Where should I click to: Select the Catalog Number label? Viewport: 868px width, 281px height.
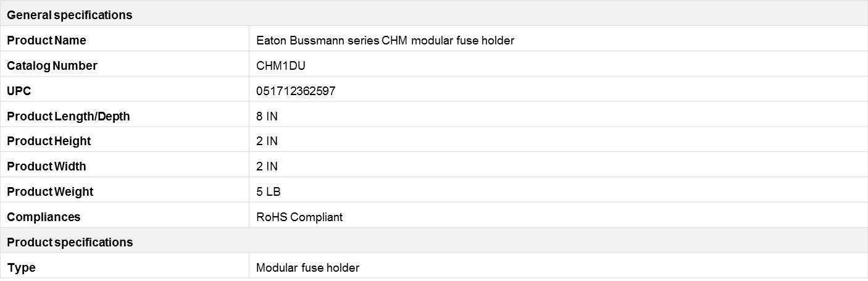[52, 65]
